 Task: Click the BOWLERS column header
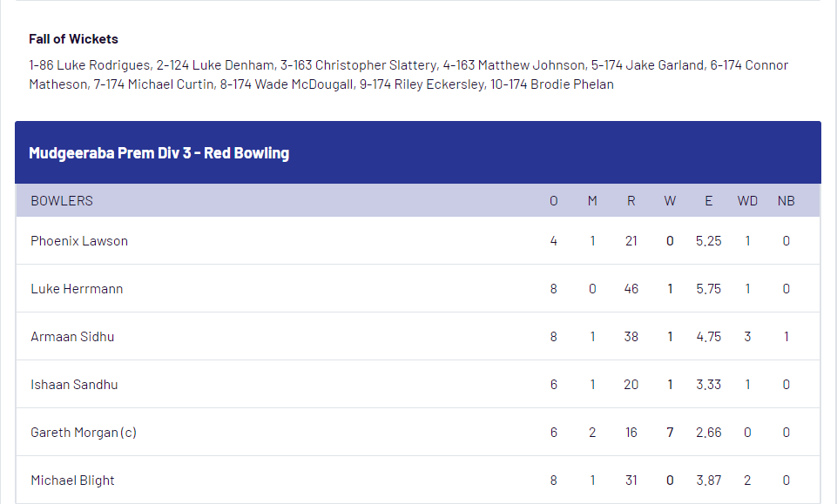click(x=62, y=201)
